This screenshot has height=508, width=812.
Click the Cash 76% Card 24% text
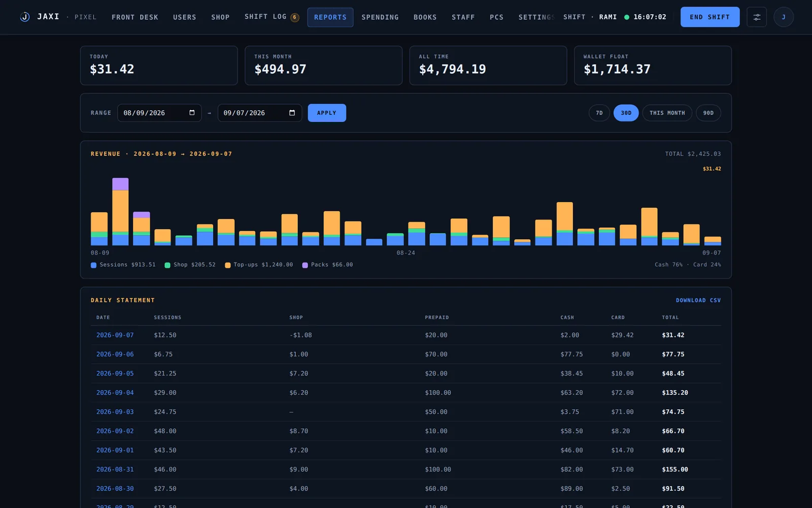tap(688, 265)
